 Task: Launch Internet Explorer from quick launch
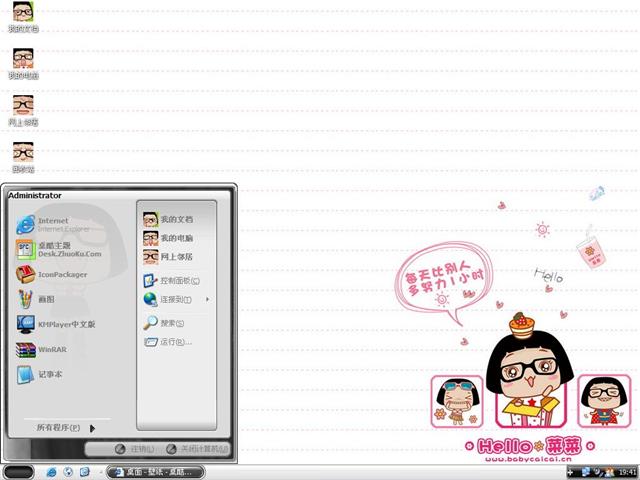pos(51,472)
